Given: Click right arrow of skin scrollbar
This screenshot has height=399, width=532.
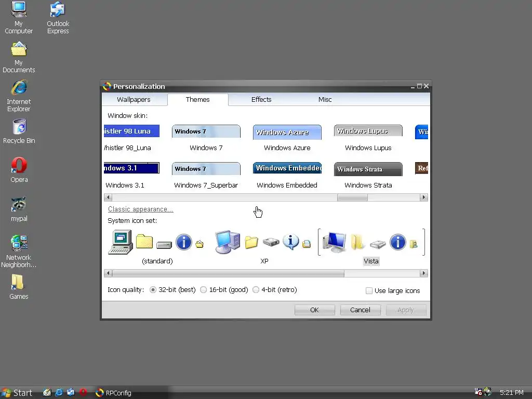Looking at the screenshot, I should pyautogui.click(x=423, y=197).
